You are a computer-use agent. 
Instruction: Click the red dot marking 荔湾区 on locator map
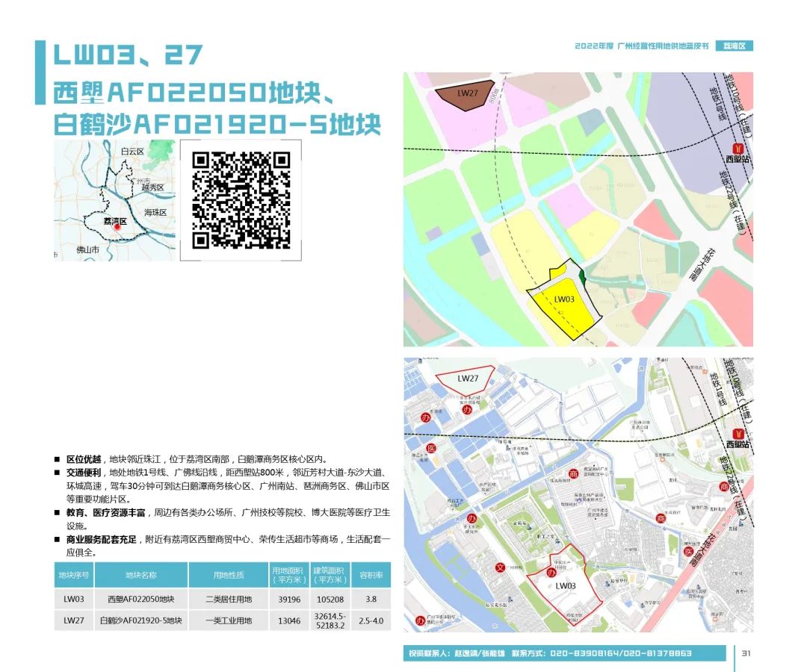tap(117, 228)
